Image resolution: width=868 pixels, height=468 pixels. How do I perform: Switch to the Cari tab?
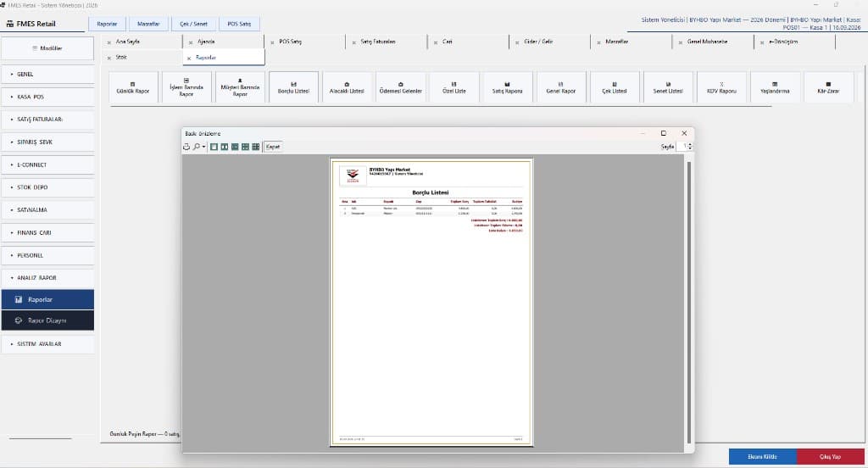click(x=468, y=42)
